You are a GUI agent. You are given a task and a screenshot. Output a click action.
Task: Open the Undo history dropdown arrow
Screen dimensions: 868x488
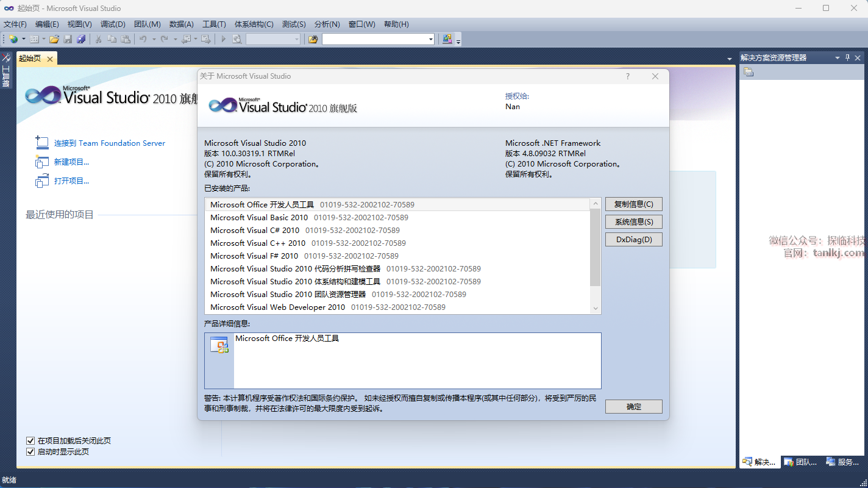(x=154, y=39)
